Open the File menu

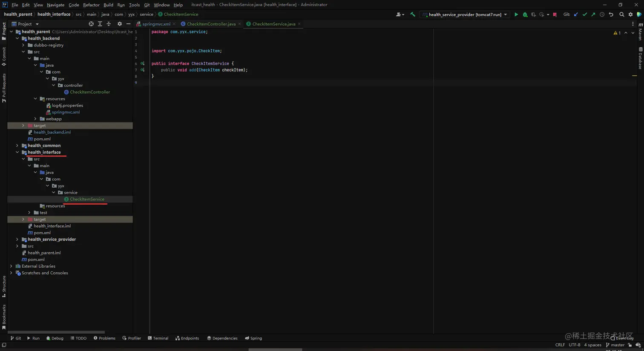tap(14, 5)
